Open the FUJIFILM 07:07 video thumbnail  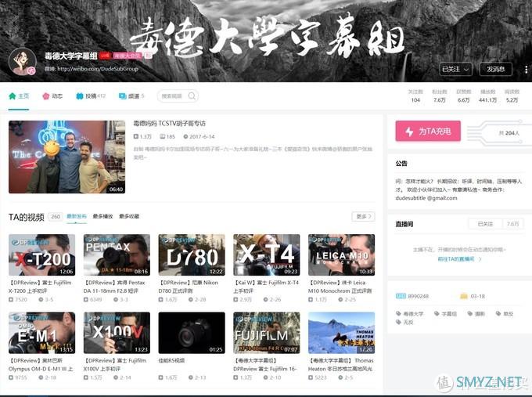(267, 333)
